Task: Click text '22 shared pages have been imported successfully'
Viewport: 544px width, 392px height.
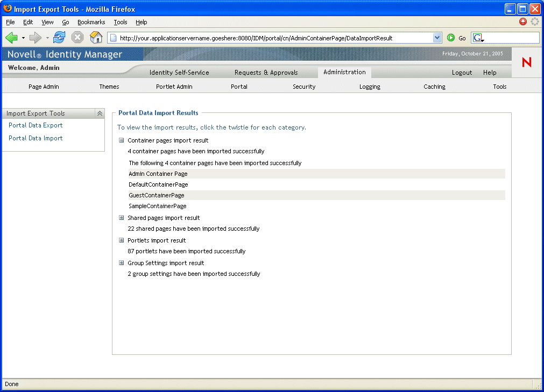Action: tap(194, 229)
